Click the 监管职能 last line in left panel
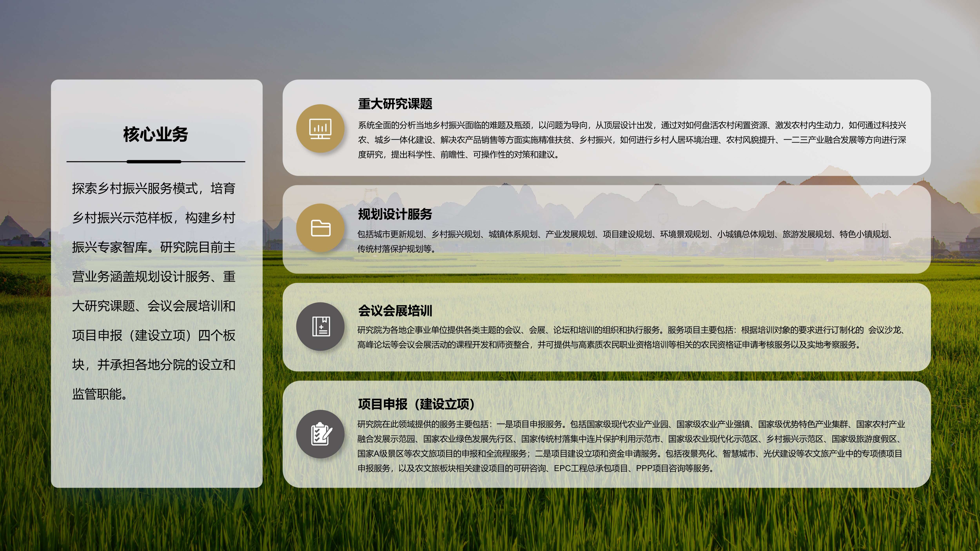Image resolution: width=980 pixels, height=551 pixels. tap(100, 394)
